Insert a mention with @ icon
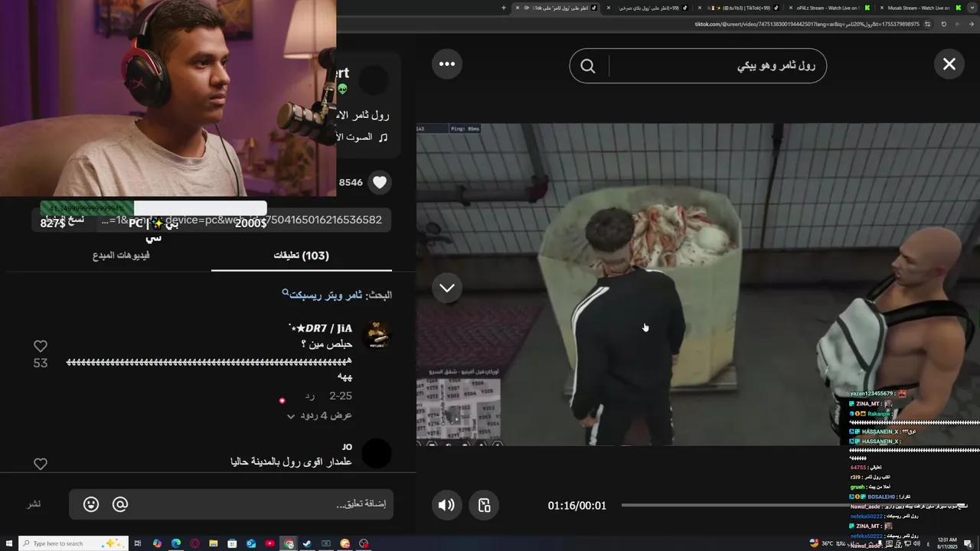This screenshot has height=551, width=980. click(x=120, y=504)
